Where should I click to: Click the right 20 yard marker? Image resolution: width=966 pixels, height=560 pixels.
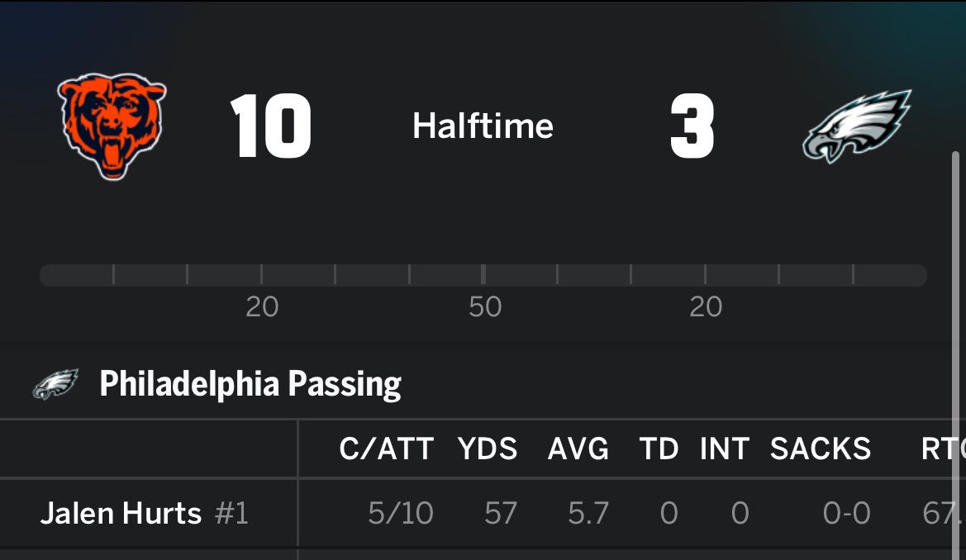click(706, 306)
